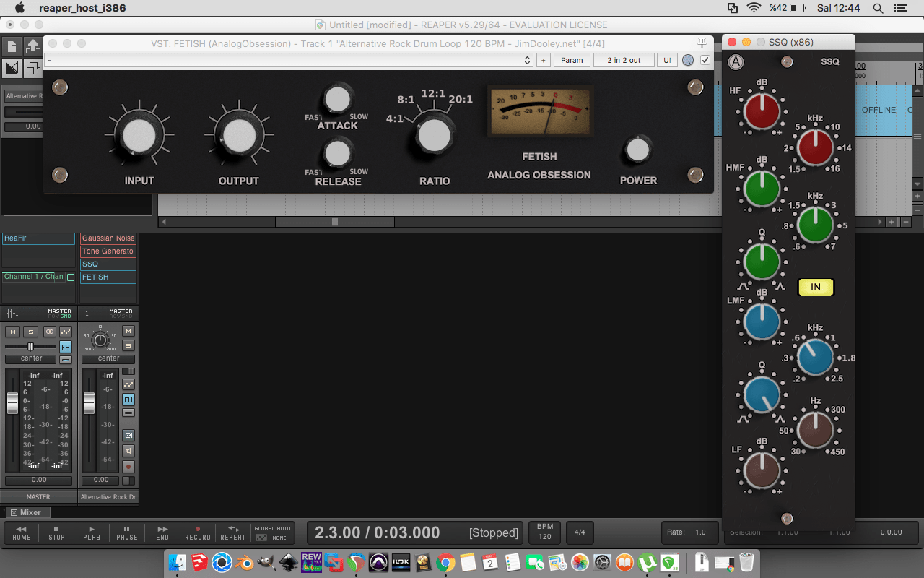Click the blue LMF kHz frequency knob
The width and height of the screenshot is (924, 578).
(x=815, y=357)
